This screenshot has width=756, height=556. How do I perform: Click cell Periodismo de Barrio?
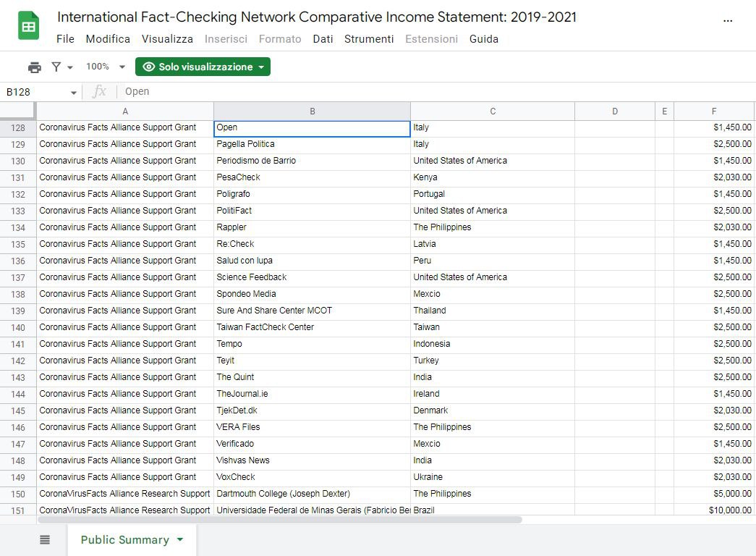(x=312, y=161)
